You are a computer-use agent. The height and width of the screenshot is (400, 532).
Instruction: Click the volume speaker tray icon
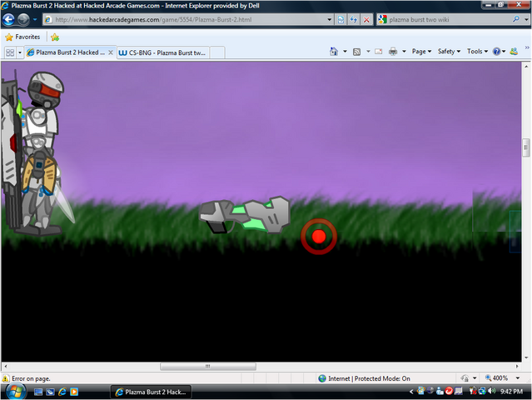[x=492, y=391]
